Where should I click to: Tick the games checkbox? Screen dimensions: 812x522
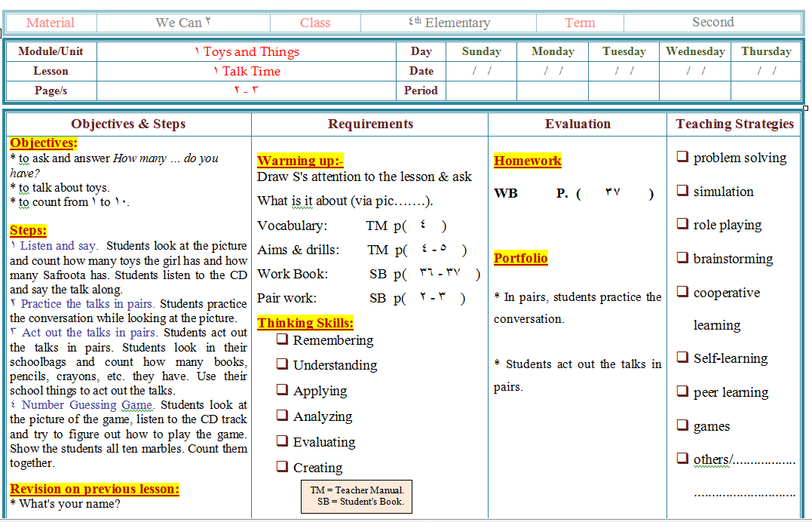point(682,425)
